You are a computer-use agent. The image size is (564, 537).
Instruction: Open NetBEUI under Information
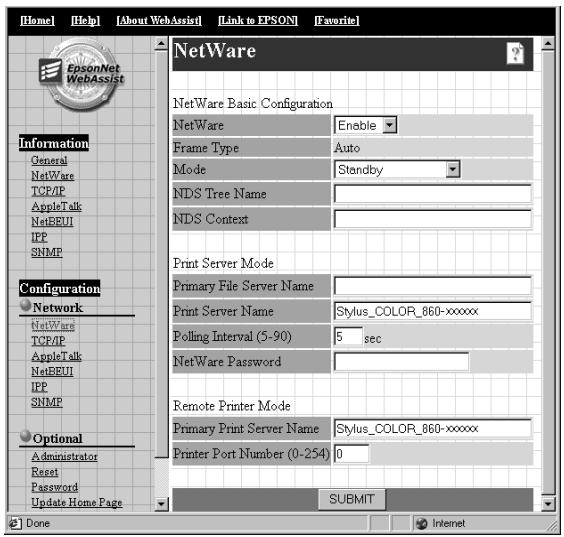[52, 222]
